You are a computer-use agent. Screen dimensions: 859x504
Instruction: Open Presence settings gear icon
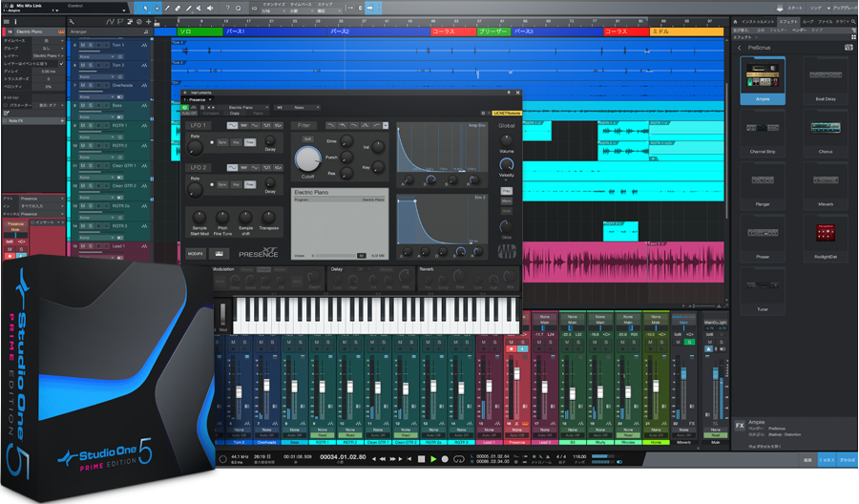[483, 113]
